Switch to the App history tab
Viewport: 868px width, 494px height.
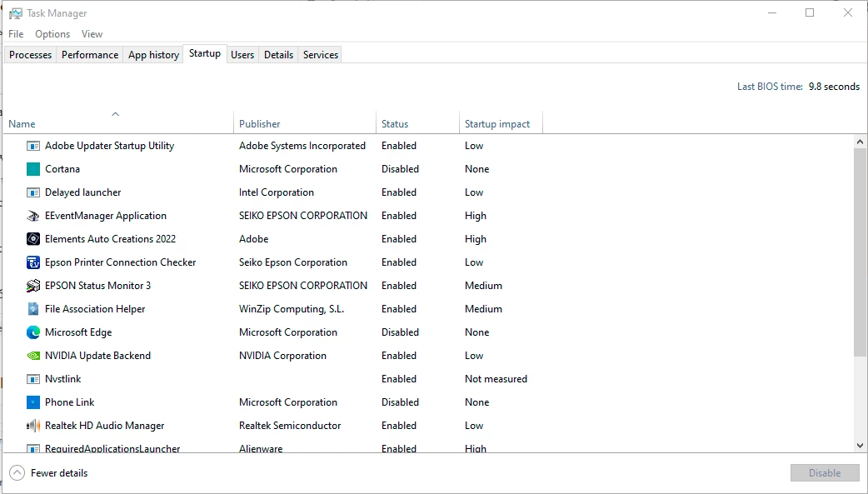point(153,55)
